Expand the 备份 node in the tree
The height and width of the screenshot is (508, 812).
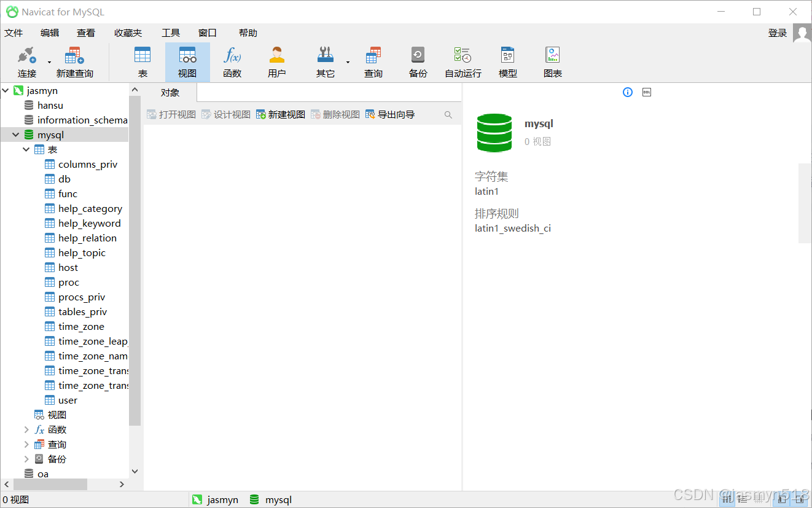(x=26, y=459)
